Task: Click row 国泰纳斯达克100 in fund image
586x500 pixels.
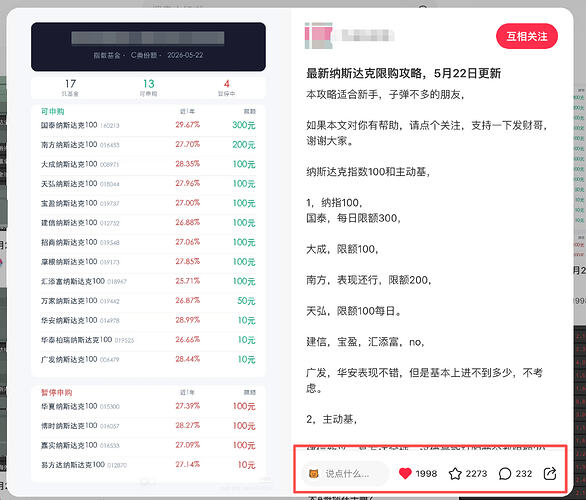Action: 148,125
